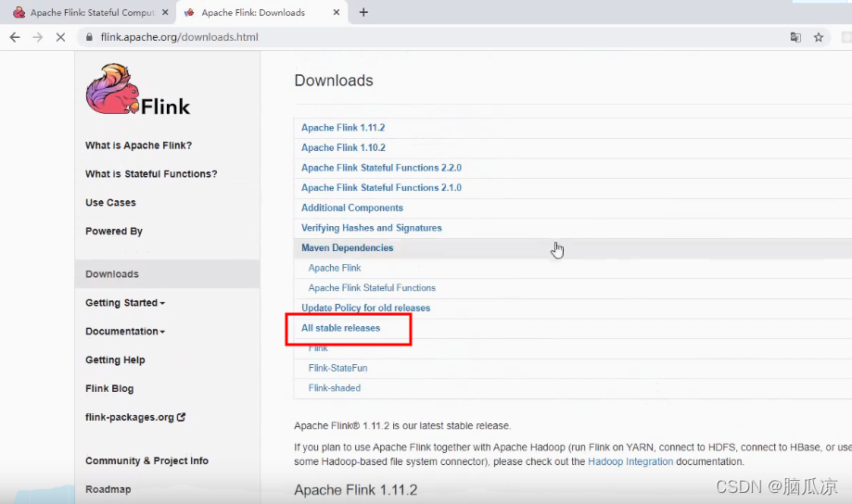Image resolution: width=852 pixels, height=504 pixels.
Task: Open Community & Project Info
Action: click(x=146, y=460)
